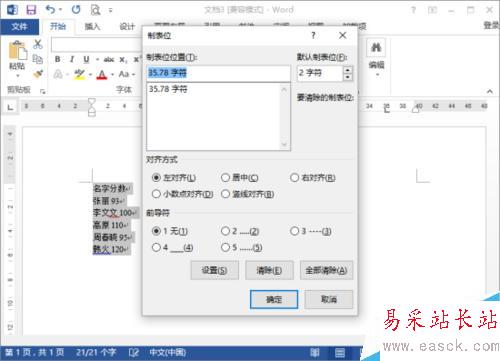Click the tab stop position input field

218,73
